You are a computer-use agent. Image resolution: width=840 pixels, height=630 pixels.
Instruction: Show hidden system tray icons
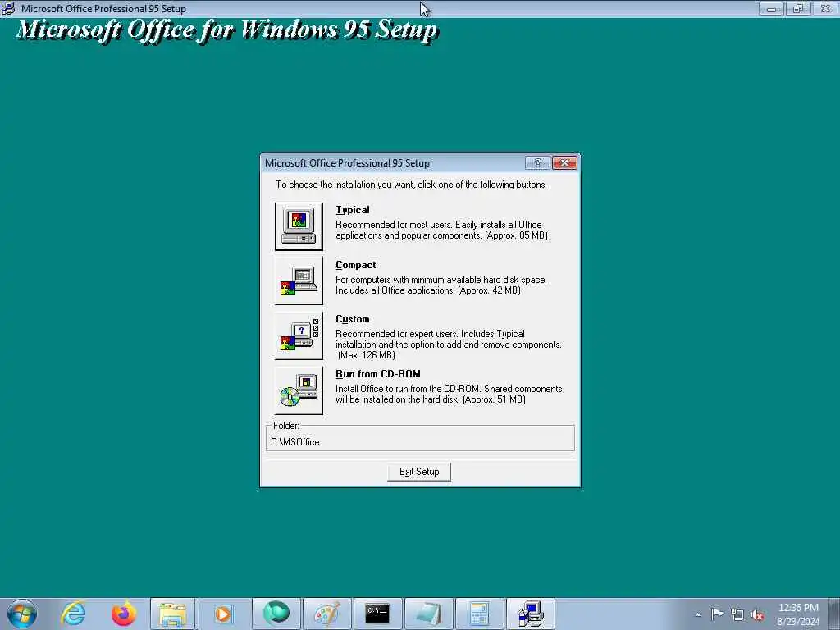pos(697,614)
